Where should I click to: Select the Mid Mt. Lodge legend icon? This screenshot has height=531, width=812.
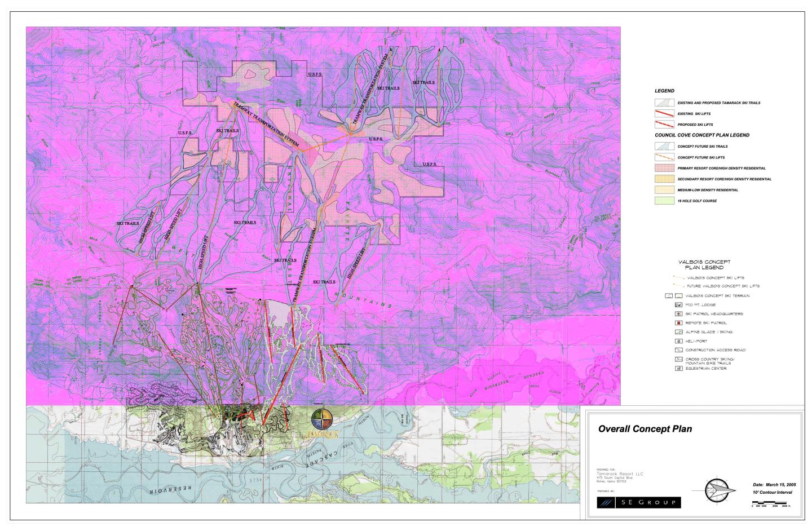[x=679, y=305]
